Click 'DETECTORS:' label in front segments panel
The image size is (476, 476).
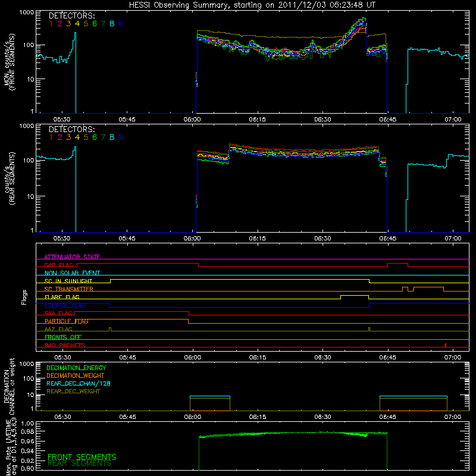(x=72, y=15)
